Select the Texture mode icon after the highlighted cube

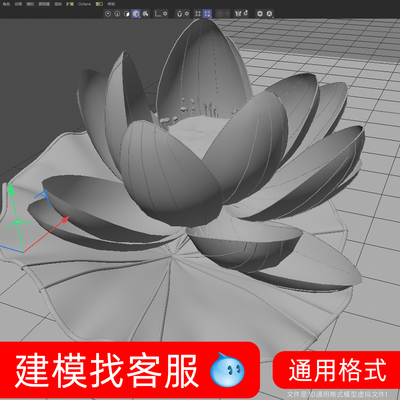tap(145, 14)
